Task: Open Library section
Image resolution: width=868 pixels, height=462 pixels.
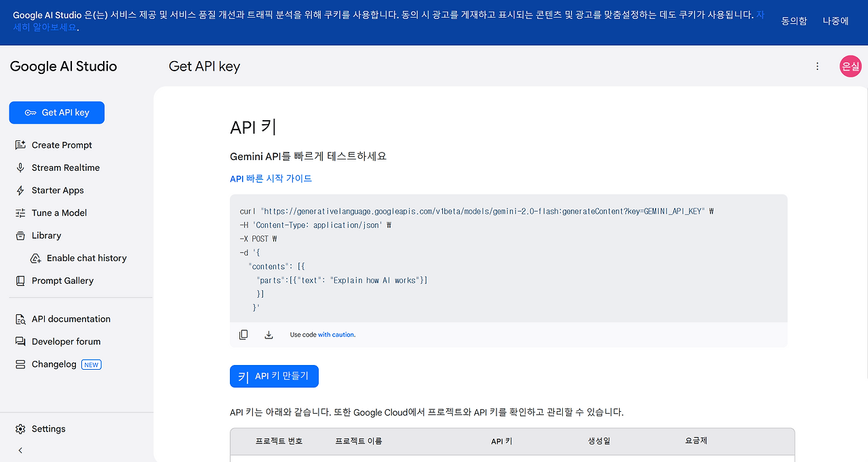Action: (x=46, y=235)
